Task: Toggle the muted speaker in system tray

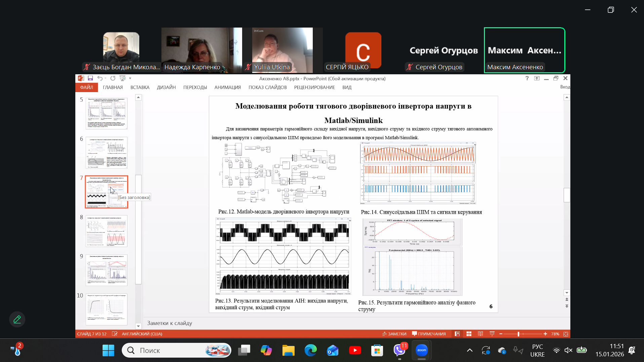Action: (568, 351)
